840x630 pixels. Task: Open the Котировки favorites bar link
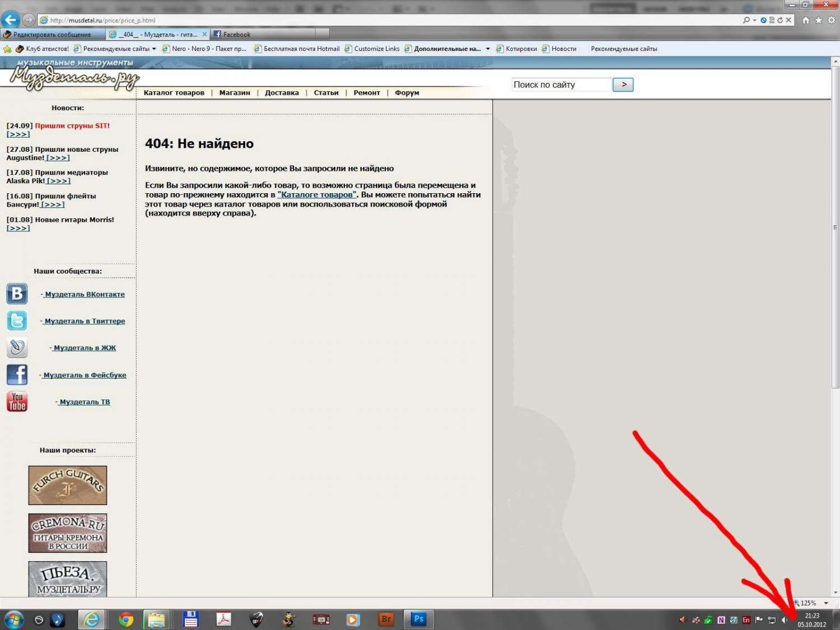pos(516,49)
